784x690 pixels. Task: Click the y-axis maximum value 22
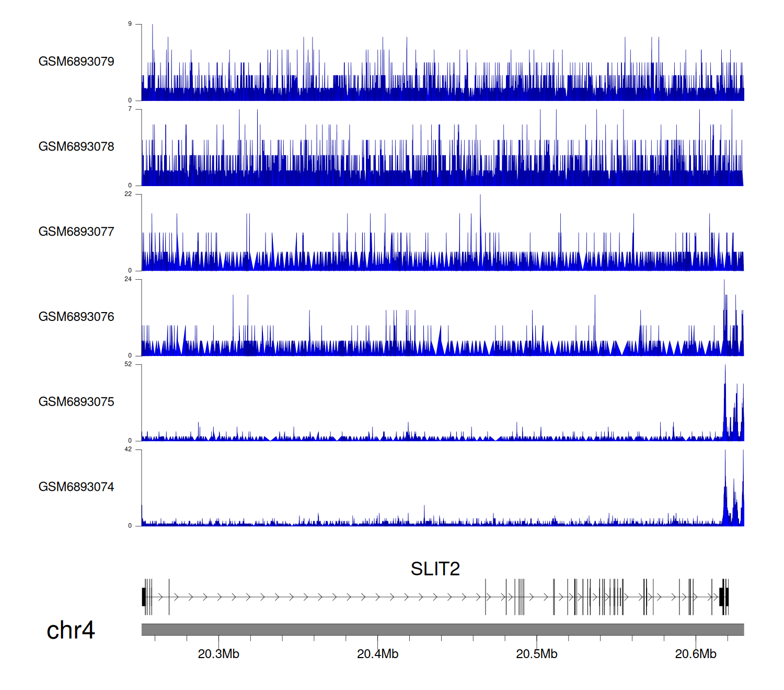128,194
